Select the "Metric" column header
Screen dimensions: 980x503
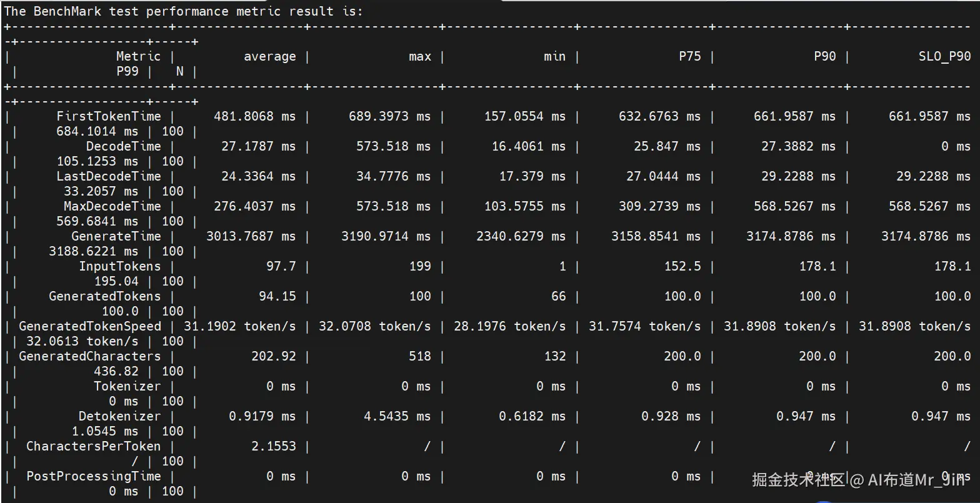coord(138,56)
